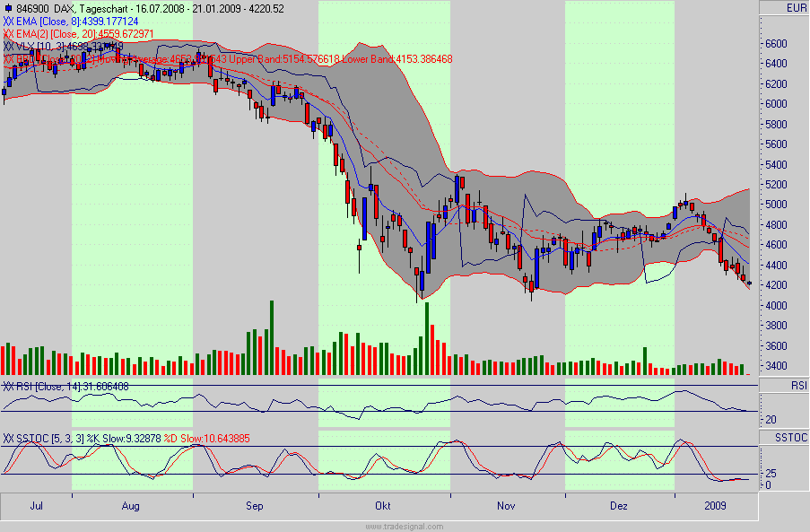Click the XX icon of the BBO bands indicator
The image size is (810, 532).
click(8, 59)
